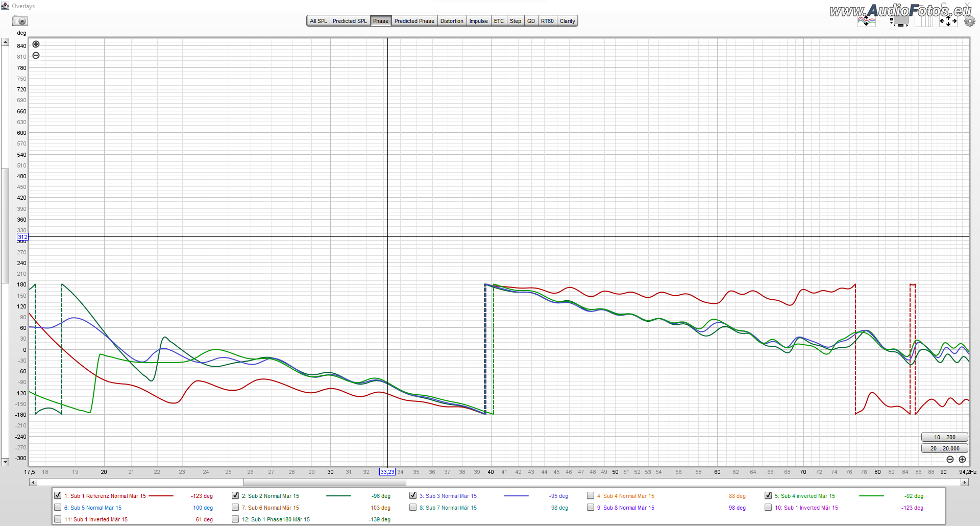Open the Impulse tab
The height and width of the screenshot is (526, 980).
[x=478, y=21]
